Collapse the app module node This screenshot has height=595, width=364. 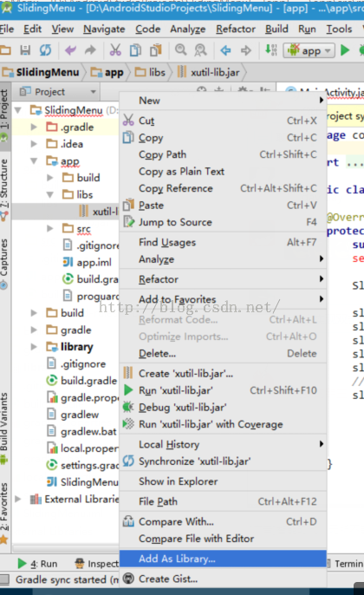[34, 161]
